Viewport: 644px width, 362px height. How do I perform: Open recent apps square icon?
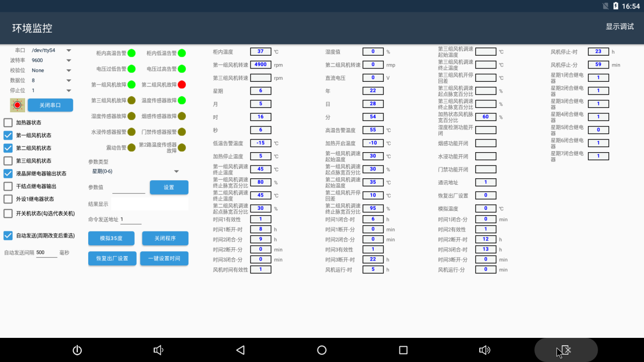coord(403,350)
